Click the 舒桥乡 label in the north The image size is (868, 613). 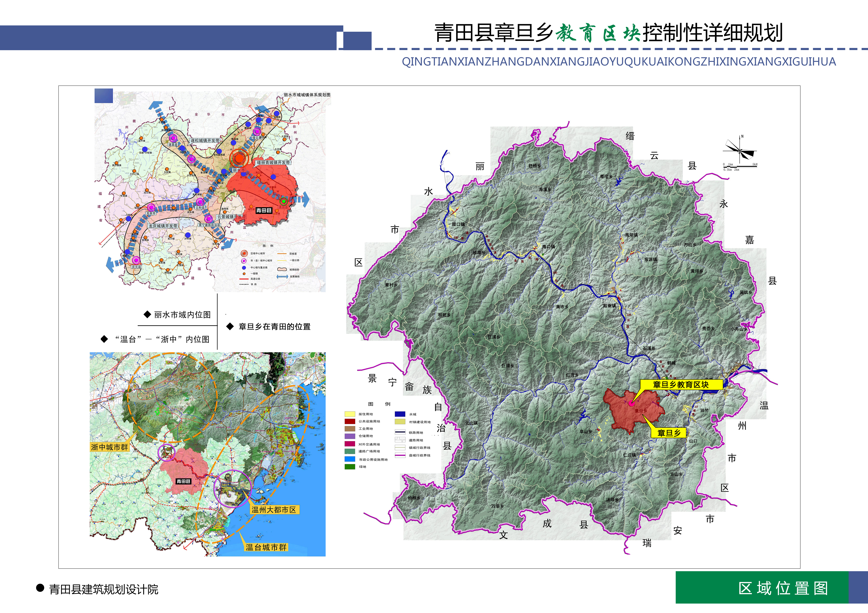(535, 166)
